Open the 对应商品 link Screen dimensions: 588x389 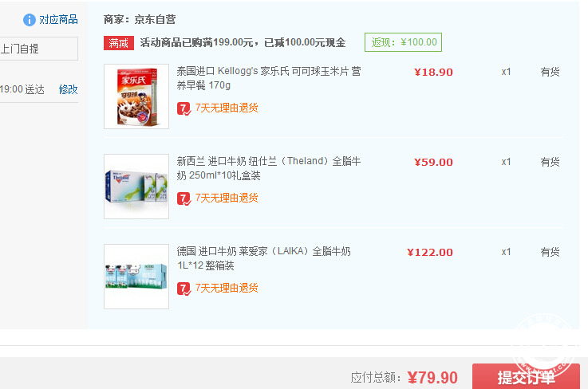coord(58,19)
